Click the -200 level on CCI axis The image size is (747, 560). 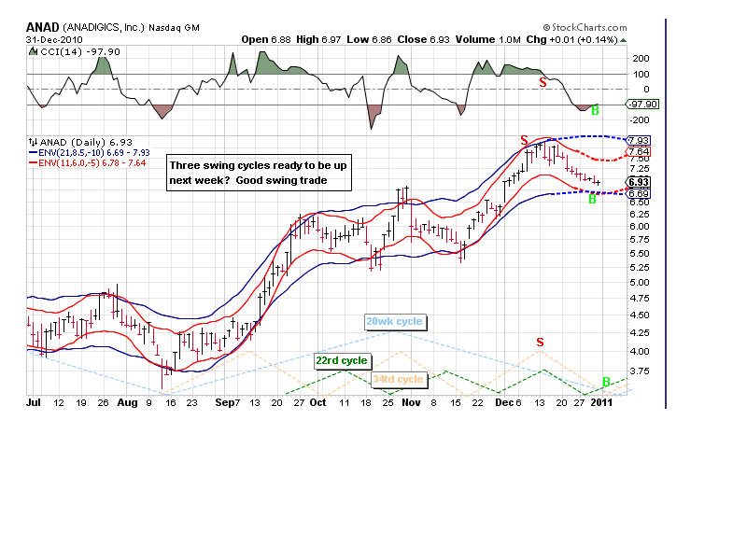(640, 120)
